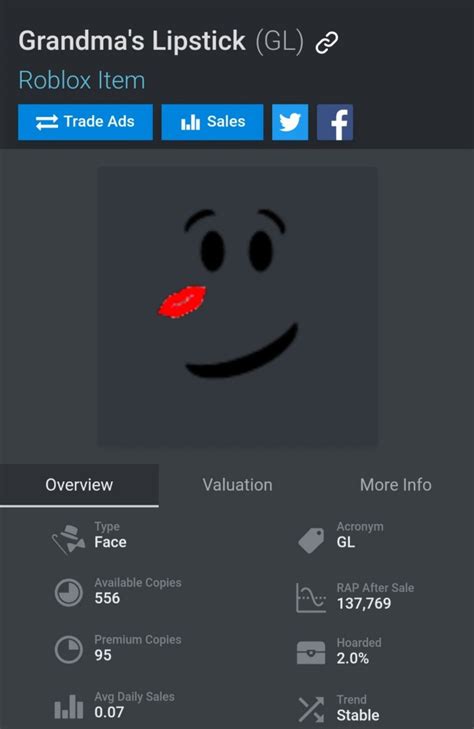Open the Roblox Item link
This screenshot has width=474, height=729.
pyautogui.click(x=82, y=80)
